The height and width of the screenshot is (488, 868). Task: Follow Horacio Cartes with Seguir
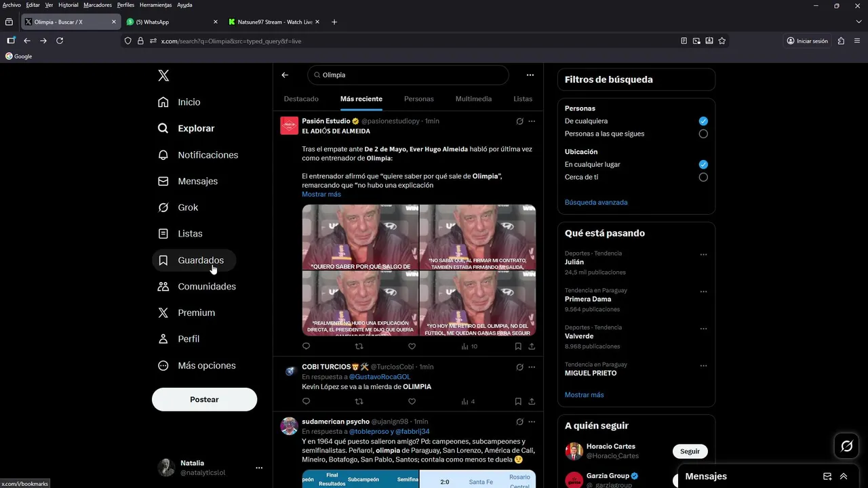click(690, 451)
